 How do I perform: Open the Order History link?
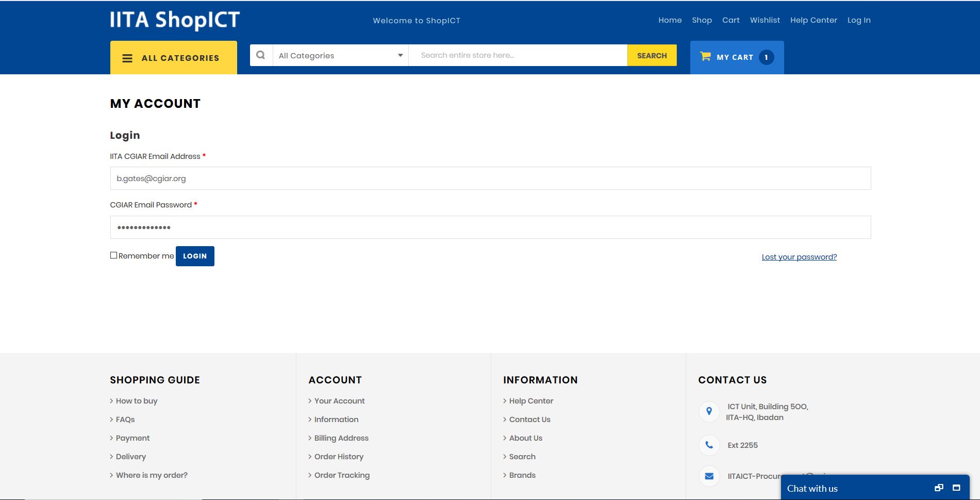pyautogui.click(x=339, y=457)
